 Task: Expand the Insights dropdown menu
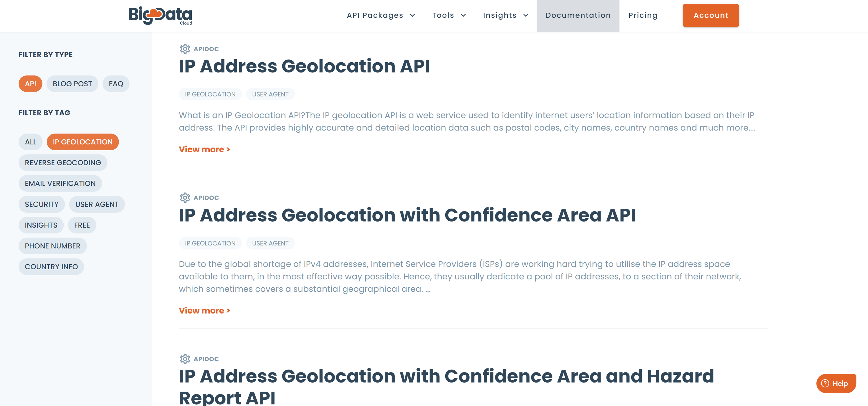click(x=505, y=16)
